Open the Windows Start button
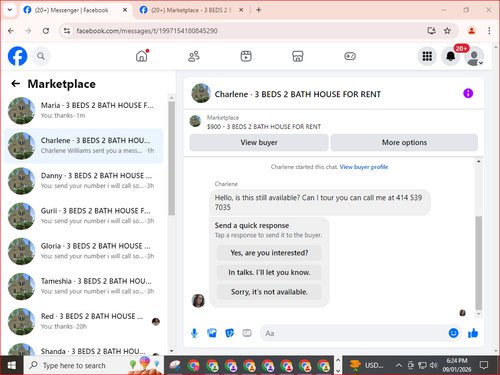The width and height of the screenshot is (500, 375). coord(12,365)
